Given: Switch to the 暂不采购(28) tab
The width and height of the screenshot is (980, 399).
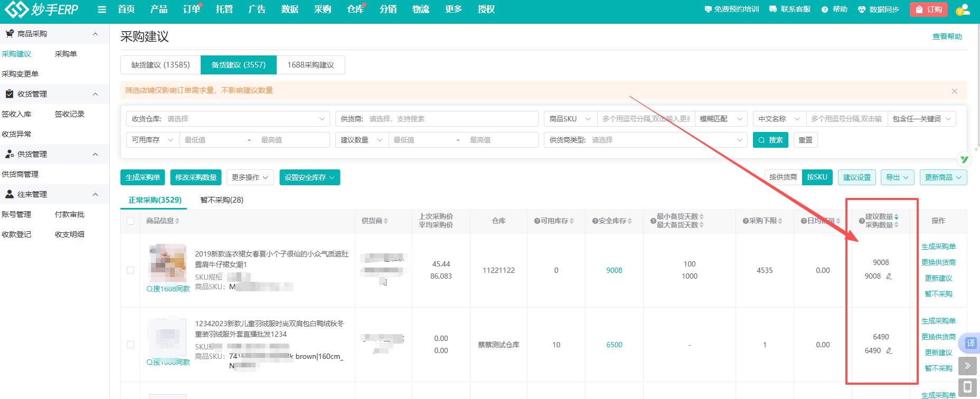Looking at the screenshot, I should [x=221, y=200].
